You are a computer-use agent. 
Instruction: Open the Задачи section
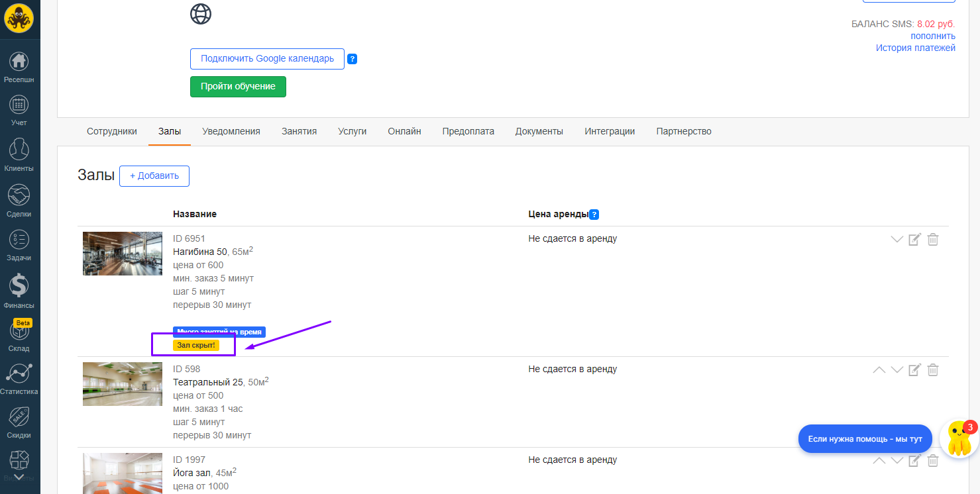point(19,245)
